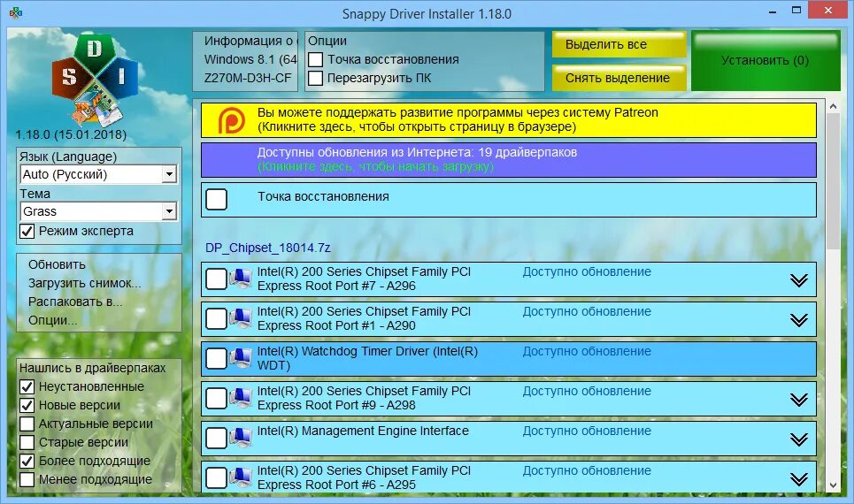Select checkbox for Root Port #9 - A298 driver
Screen dimensions: 854x504
click(x=216, y=398)
